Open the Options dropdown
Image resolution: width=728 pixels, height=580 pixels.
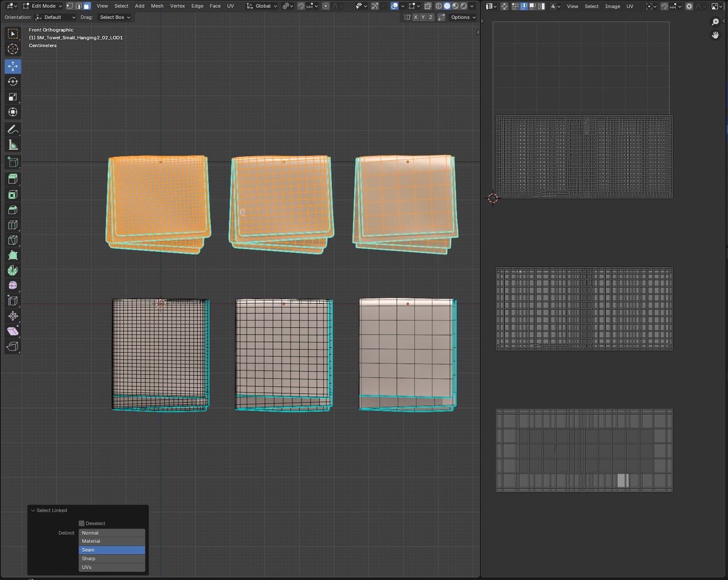(x=463, y=17)
